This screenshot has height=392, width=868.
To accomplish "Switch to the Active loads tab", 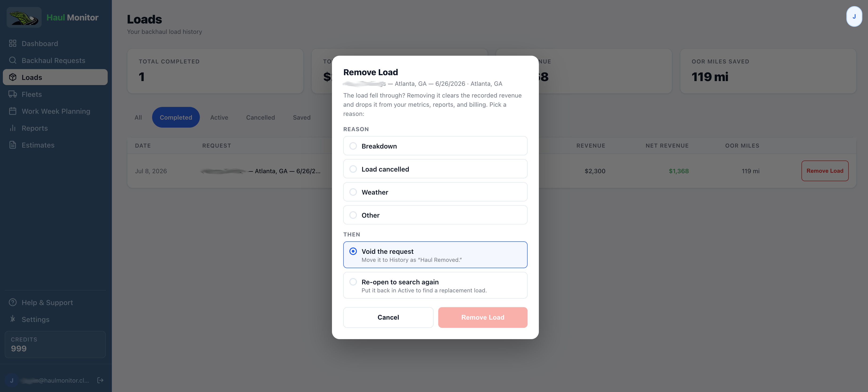I will [x=219, y=118].
